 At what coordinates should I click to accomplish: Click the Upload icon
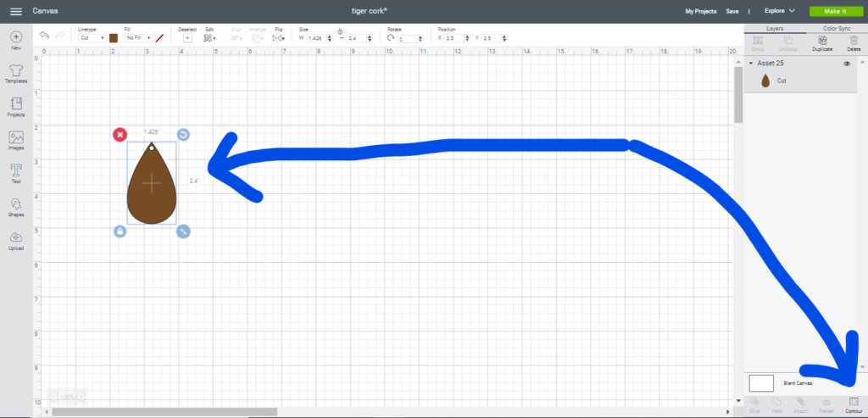tap(16, 240)
